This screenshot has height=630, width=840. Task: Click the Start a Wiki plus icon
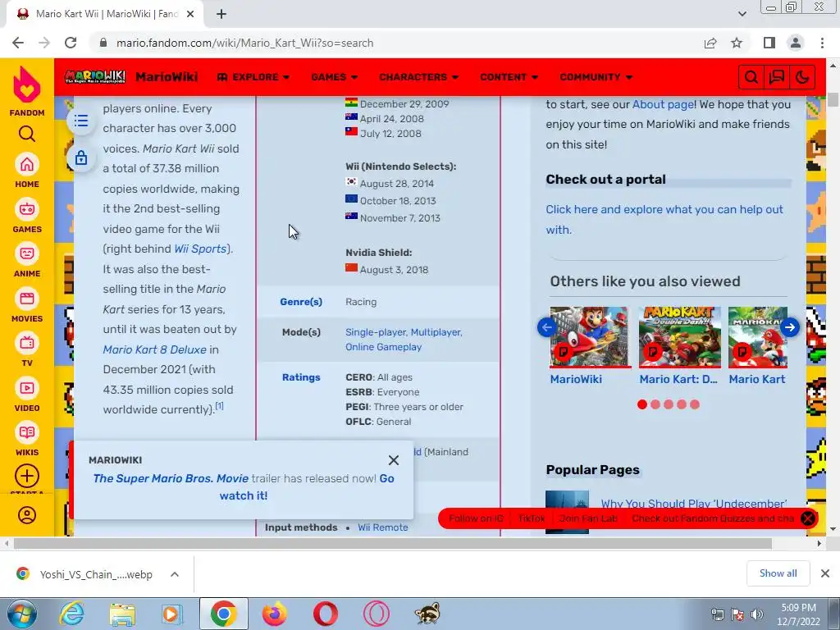click(27, 476)
